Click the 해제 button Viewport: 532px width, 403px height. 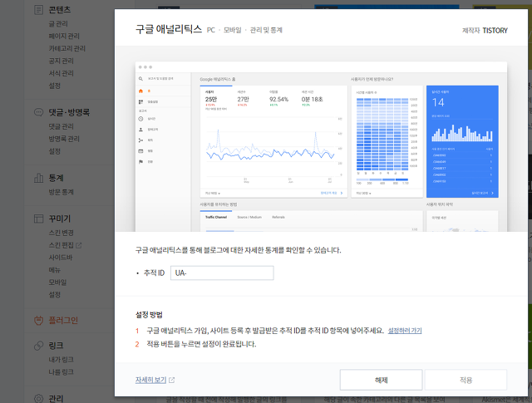pyautogui.click(x=381, y=380)
